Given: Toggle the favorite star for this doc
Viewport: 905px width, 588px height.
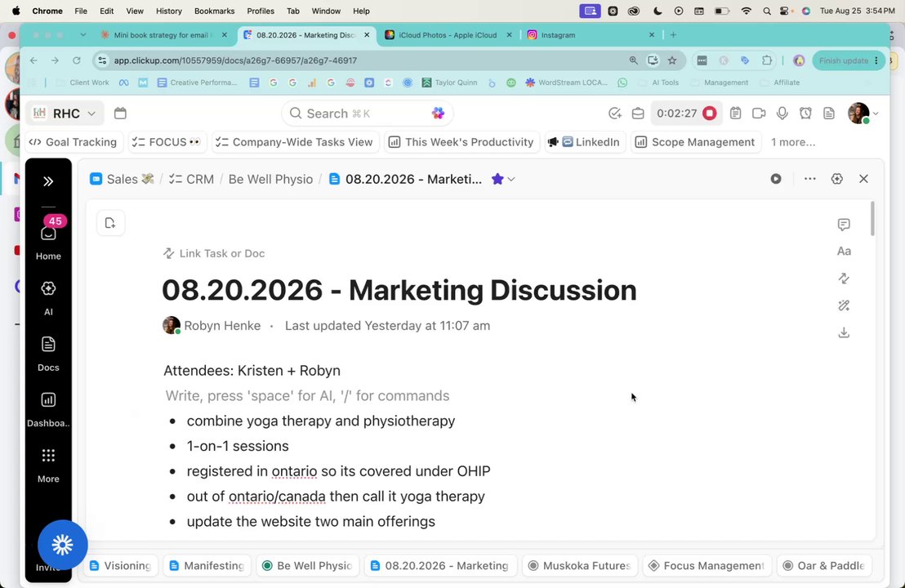Looking at the screenshot, I should pos(497,179).
